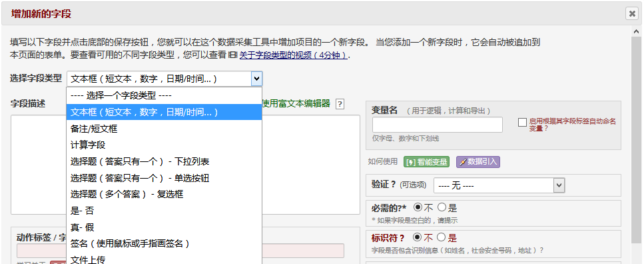Screen dimensions: 644x264
Task: Click the video film icon before the link
Action: click(233, 55)
